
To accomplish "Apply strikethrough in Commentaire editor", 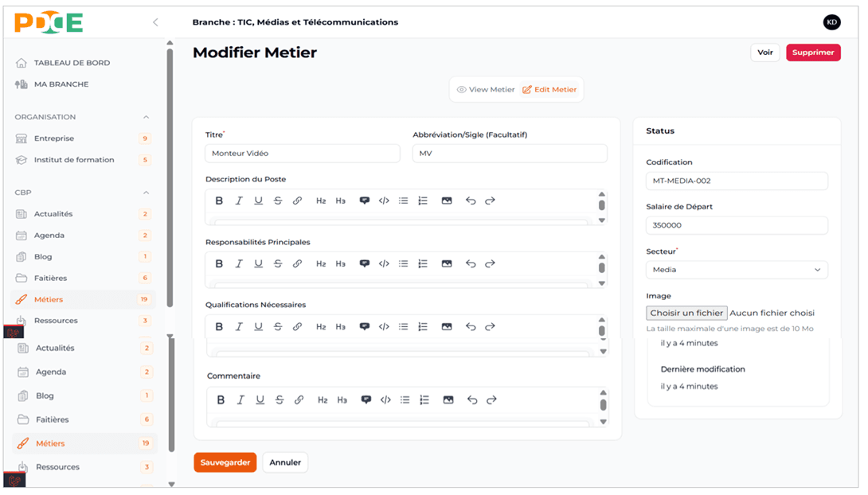I will point(278,400).
